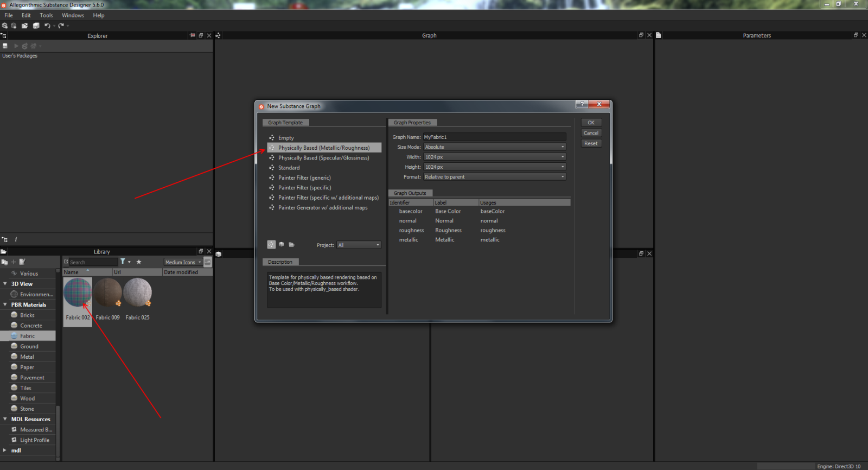868x470 pixels.
Task: Select the Metal category in the Library tree
Action: [28, 357]
